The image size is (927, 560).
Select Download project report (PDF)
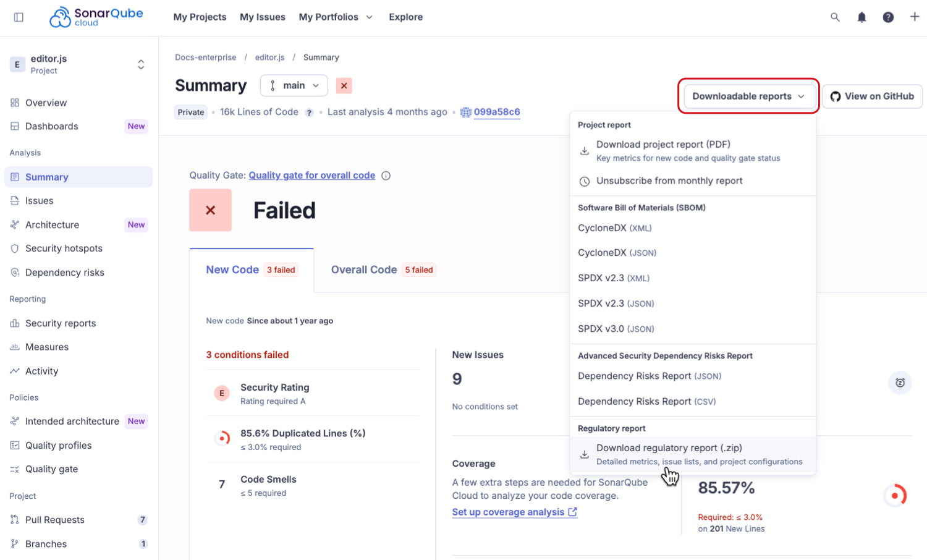[x=693, y=151]
